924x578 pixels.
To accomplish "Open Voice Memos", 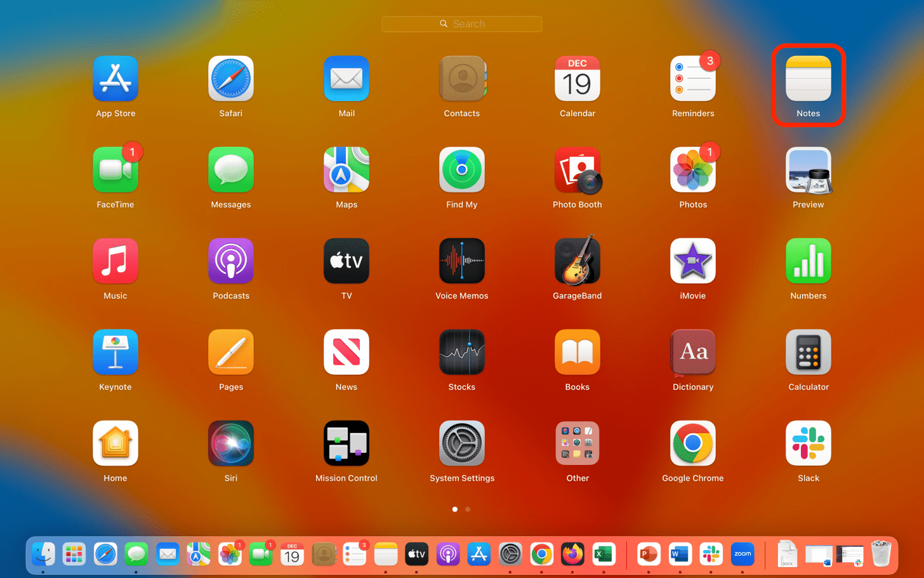I will (461, 261).
